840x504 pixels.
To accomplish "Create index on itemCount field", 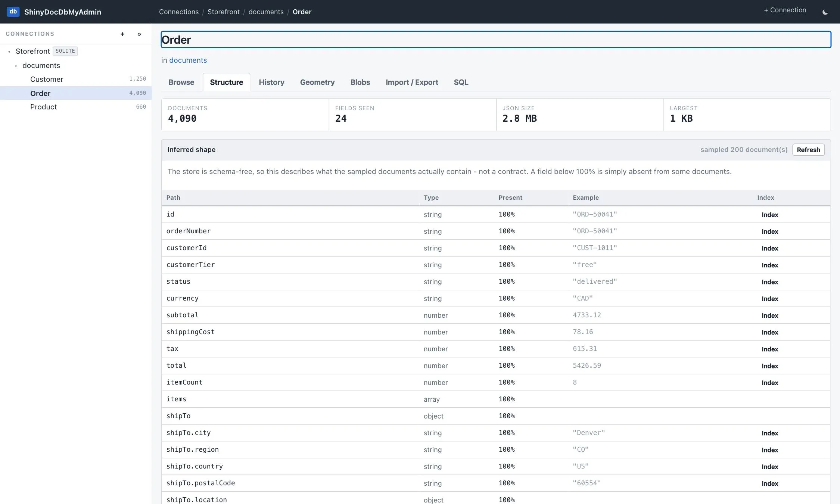I will (x=770, y=383).
